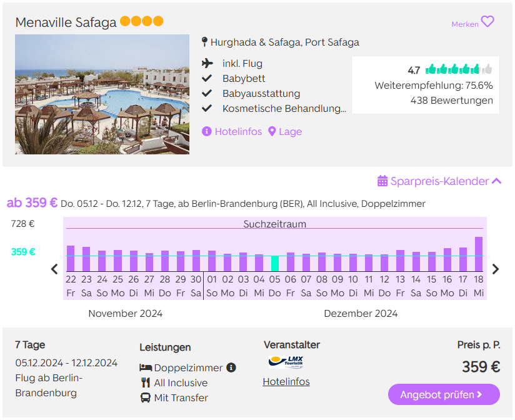Click the heart icon next to Merken

[x=487, y=22]
